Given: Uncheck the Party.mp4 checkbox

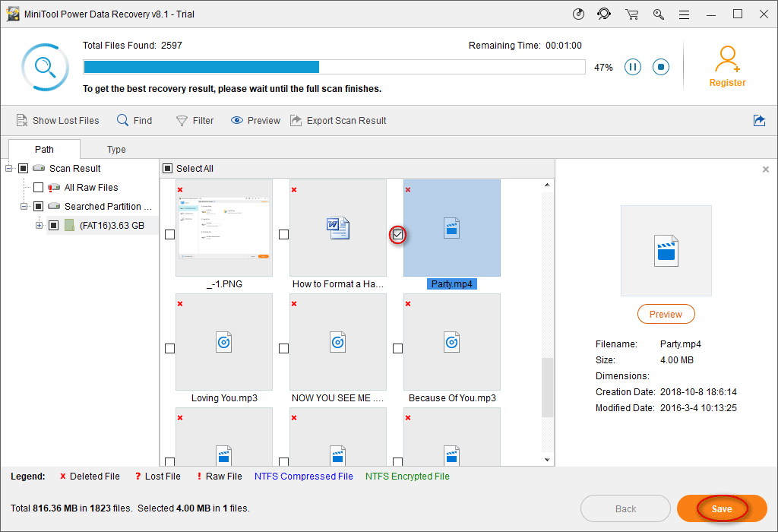Looking at the screenshot, I should [397, 234].
